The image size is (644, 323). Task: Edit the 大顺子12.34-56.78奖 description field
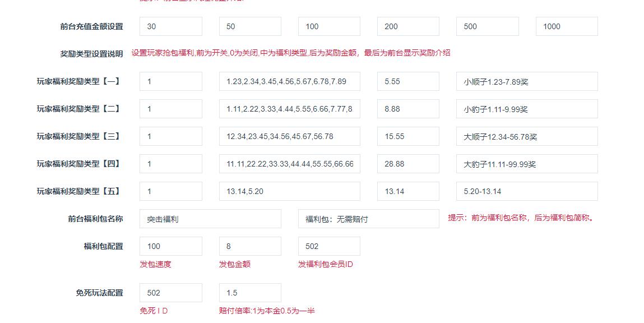[x=527, y=136]
